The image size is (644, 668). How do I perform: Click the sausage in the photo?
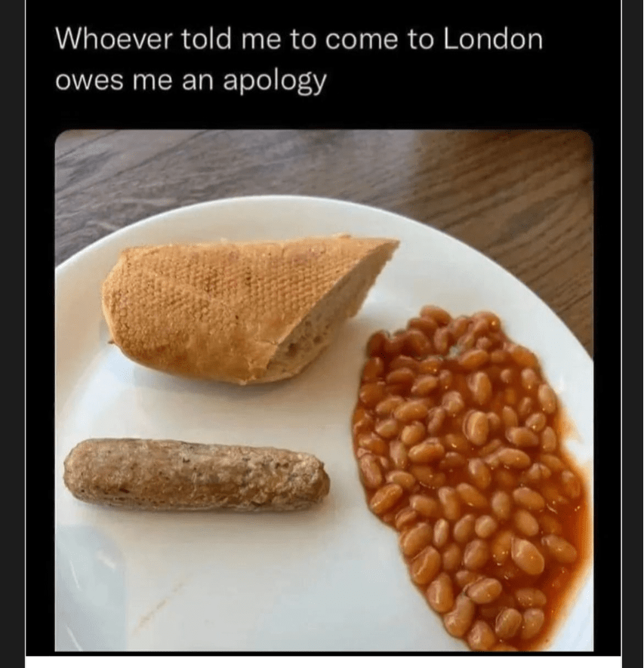tap(196, 475)
